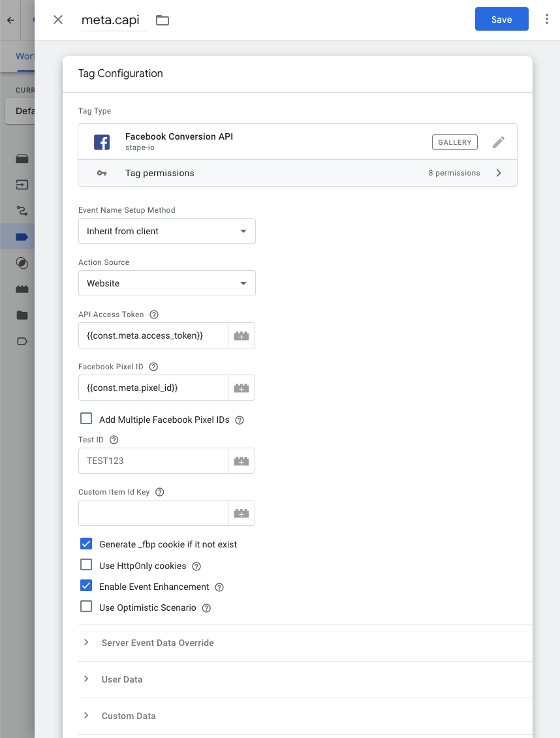The width and height of the screenshot is (560, 738).
Task: Uncheck Generate _fbp cookie option
Action: click(x=86, y=544)
